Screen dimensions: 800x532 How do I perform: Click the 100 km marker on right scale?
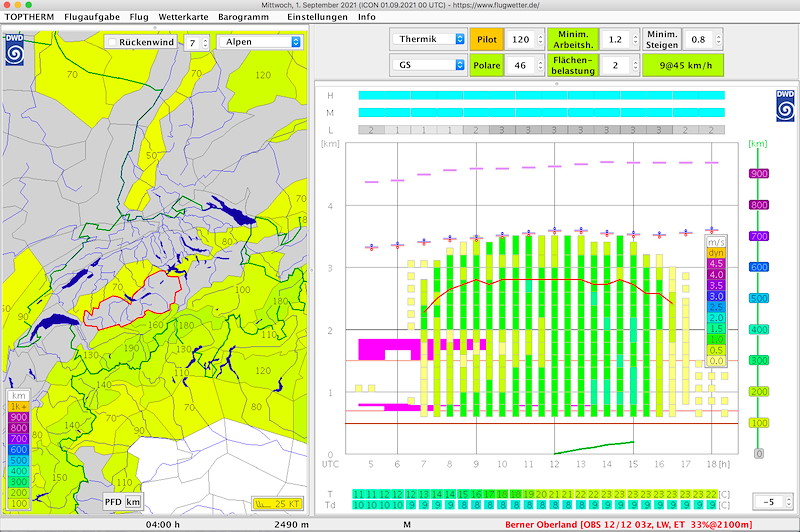click(759, 423)
